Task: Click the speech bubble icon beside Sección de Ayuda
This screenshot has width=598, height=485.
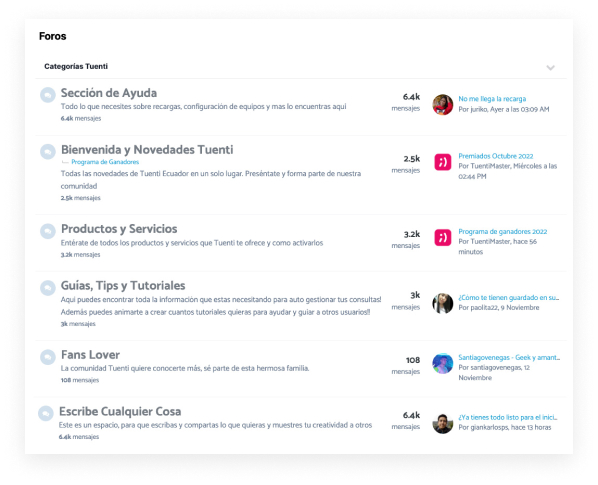Action: coord(48,95)
